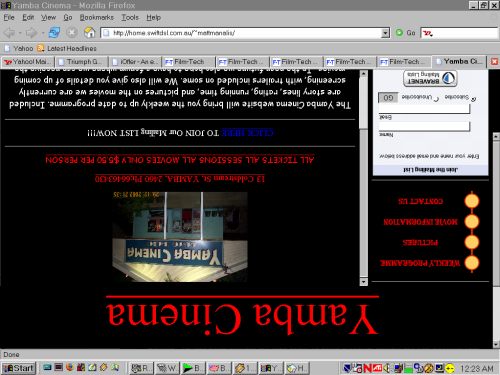The height and width of the screenshot is (375, 500).
Task: Click the volume speaker tray icon
Action: [x=387, y=368]
